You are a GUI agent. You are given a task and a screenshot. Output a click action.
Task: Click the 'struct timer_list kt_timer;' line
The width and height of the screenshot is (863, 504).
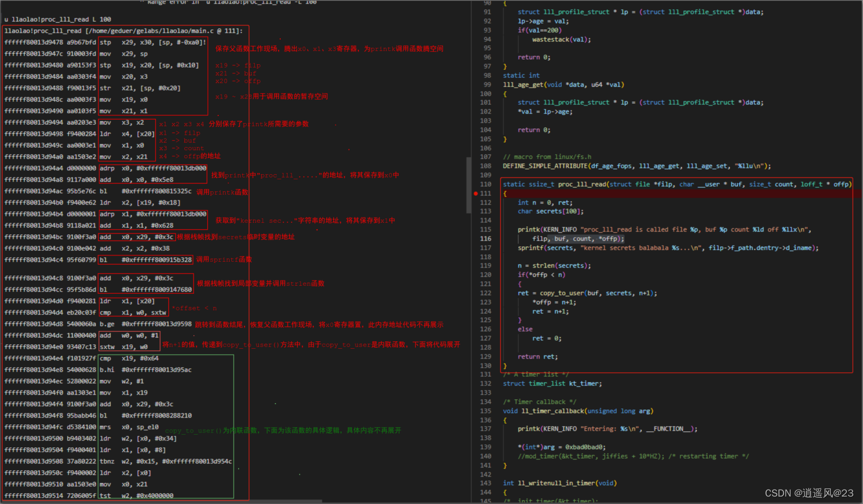552,384
